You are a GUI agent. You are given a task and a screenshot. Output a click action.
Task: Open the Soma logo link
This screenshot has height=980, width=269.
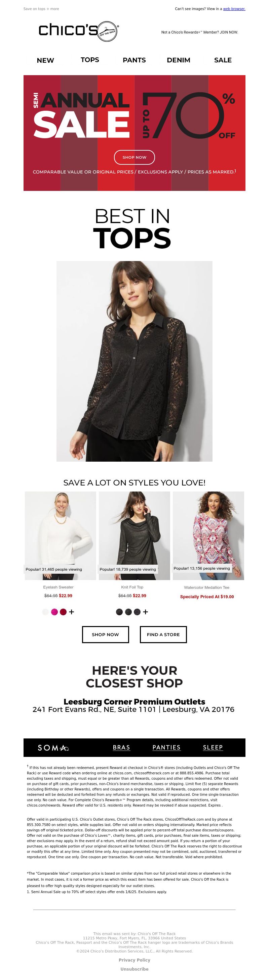pyautogui.click(x=53, y=748)
